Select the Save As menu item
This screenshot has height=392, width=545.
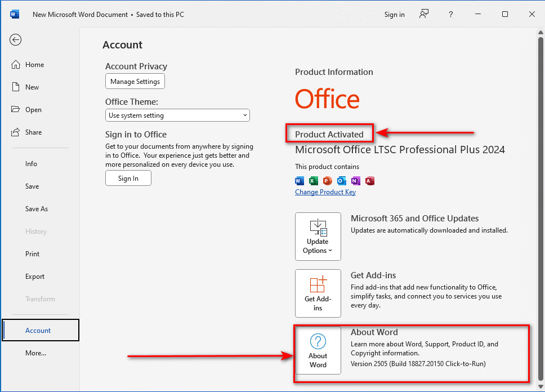37,209
